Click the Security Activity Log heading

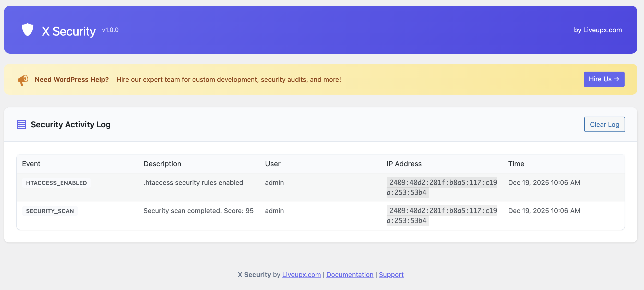pos(71,124)
